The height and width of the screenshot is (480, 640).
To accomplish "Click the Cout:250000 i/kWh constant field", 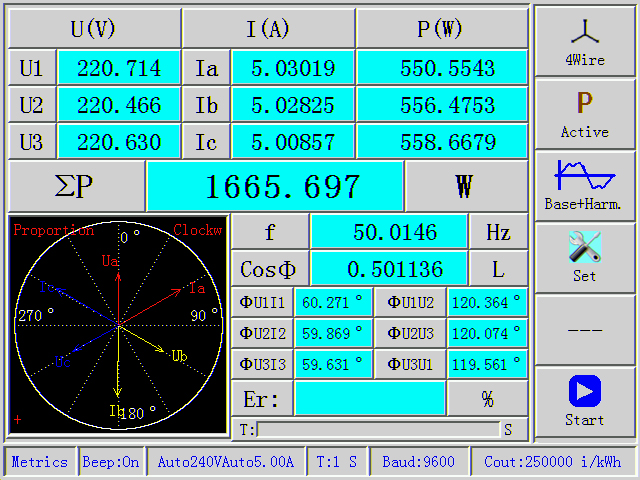I will click(552, 462).
